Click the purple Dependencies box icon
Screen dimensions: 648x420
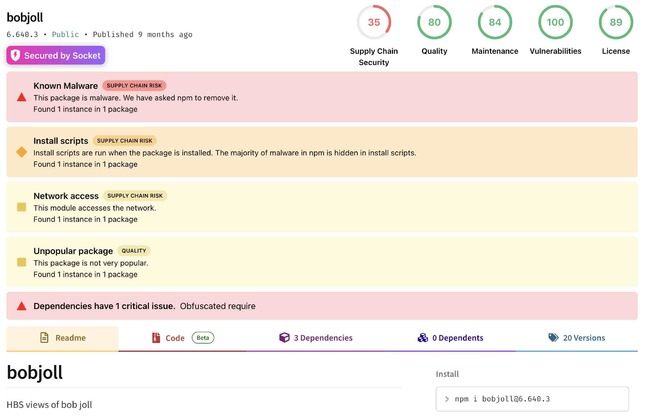[284, 338]
